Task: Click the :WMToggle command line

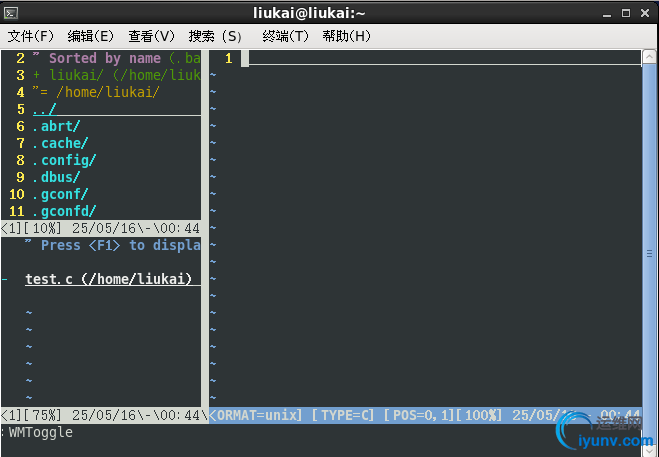Action: pos(37,433)
